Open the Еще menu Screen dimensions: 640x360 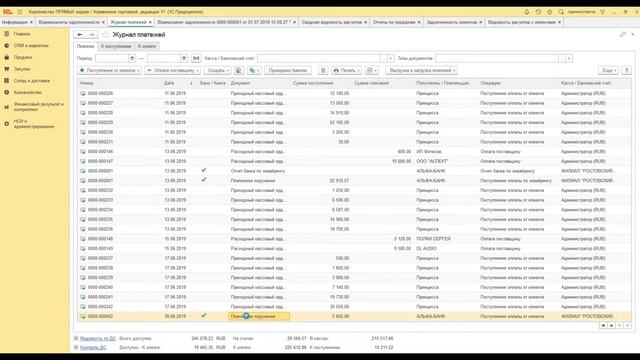point(608,70)
